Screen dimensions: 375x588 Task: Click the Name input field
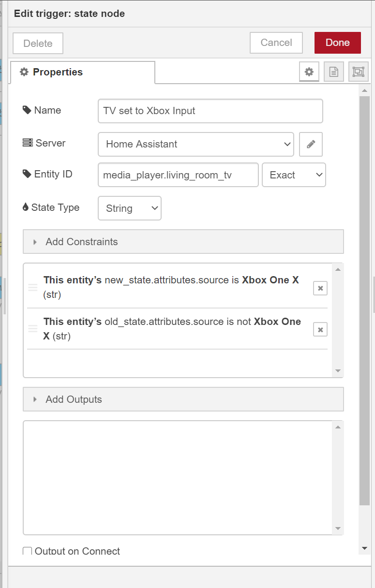coord(210,111)
